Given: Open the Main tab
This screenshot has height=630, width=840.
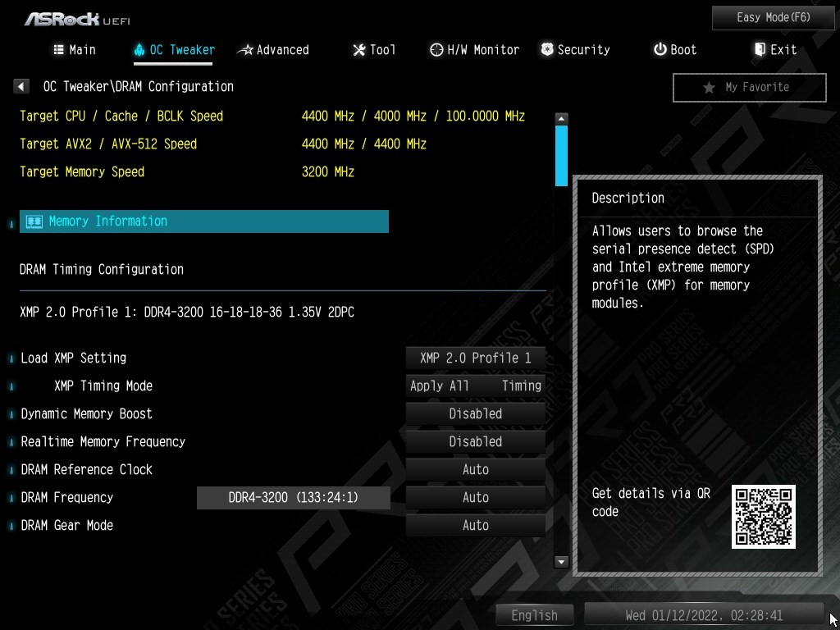Looking at the screenshot, I should tap(75, 50).
